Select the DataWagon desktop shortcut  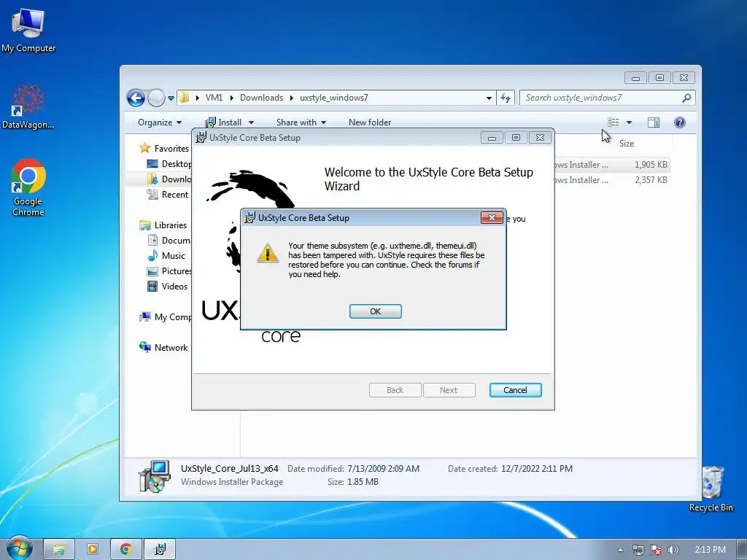[x=28, y=106]
